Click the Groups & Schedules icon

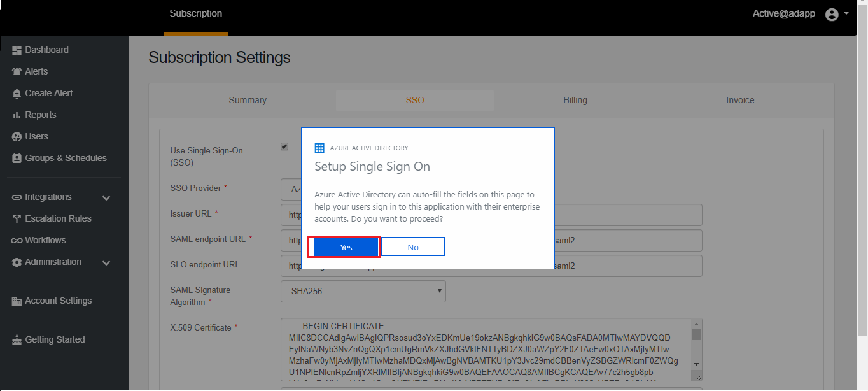(x=17, y=159)
